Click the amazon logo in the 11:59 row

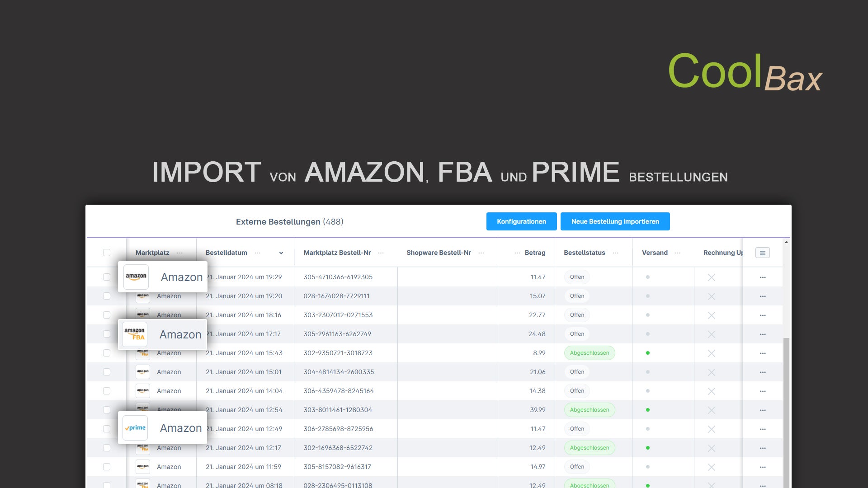click(143, 467)
